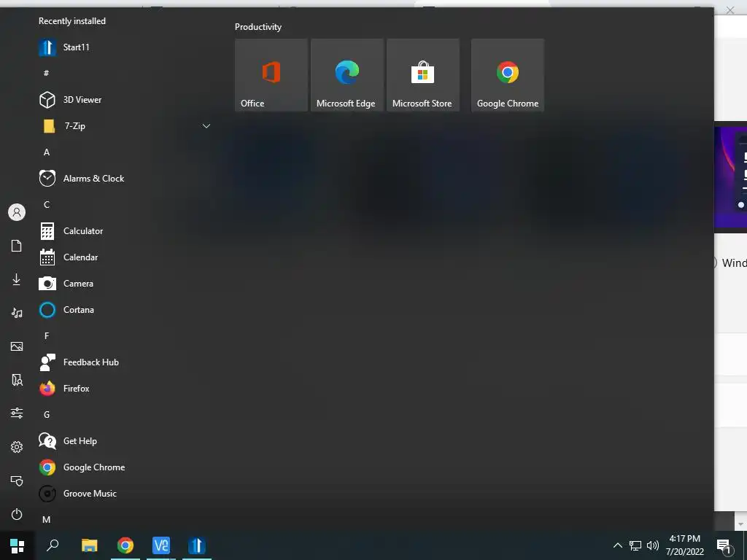Open clock showing 4:17 PM
This screenshot has width=747, height=560.
[x=684, y=545]
